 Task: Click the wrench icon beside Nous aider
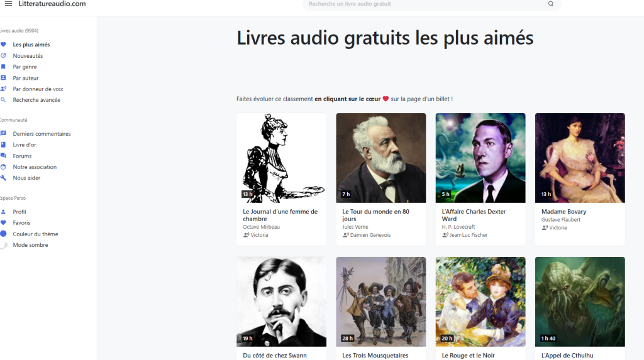click(x=3, y=178)
